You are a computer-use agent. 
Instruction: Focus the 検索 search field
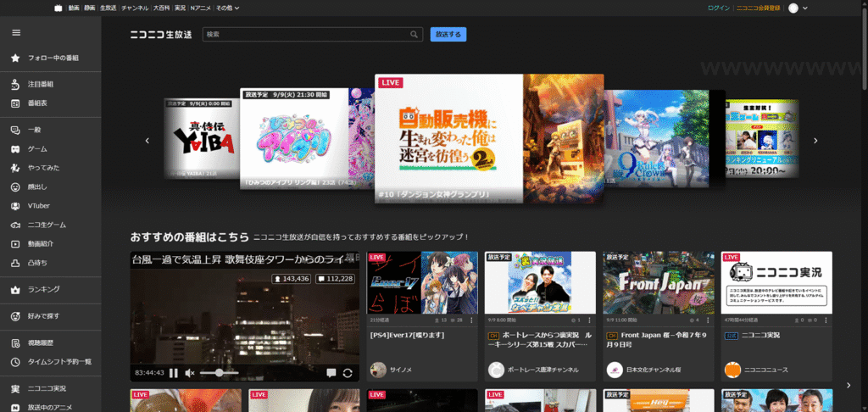[313, 34]
